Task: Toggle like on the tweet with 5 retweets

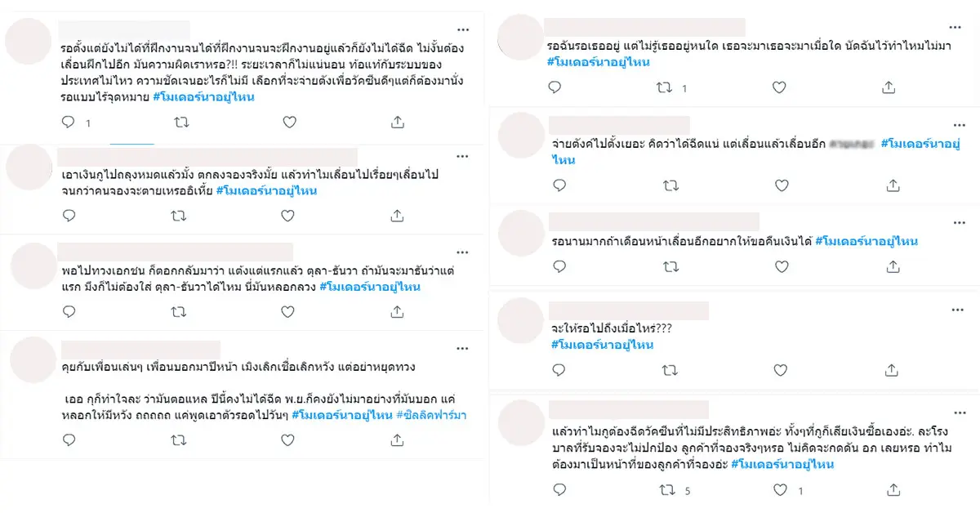Action: point(782,491)
